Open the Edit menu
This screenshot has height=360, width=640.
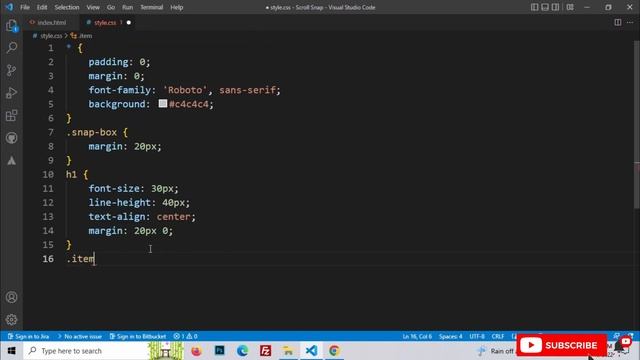[42, 7]
